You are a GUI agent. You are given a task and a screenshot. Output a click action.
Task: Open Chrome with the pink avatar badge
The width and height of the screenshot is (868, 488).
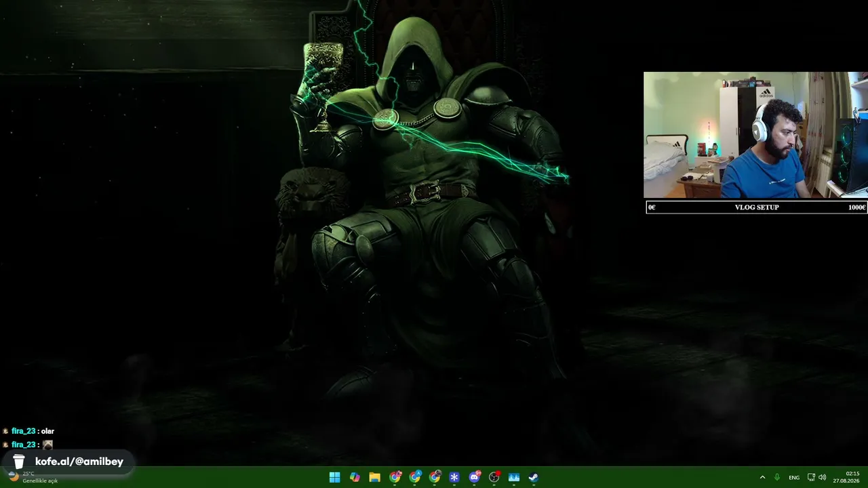pyautogui.click(x=395, y=477)
